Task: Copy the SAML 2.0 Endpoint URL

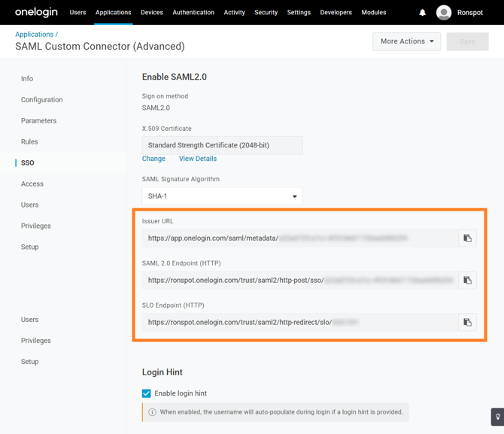Action: pyautogui.click(x=467, y=281)
